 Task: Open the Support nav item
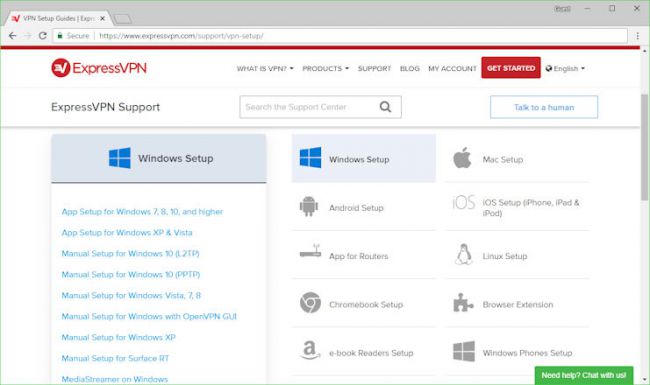(374, 68)
